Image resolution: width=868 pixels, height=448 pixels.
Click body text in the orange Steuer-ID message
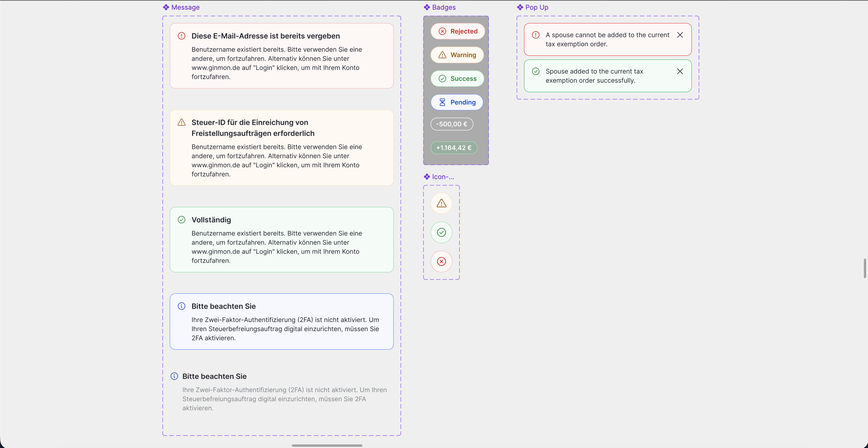[x=277, y=160]
